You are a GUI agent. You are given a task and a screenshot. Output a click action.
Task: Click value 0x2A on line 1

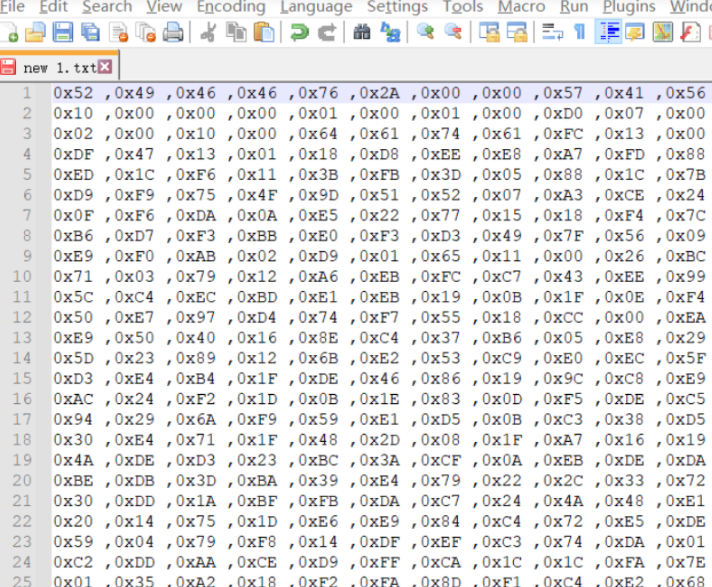click(x=380, y=93)
